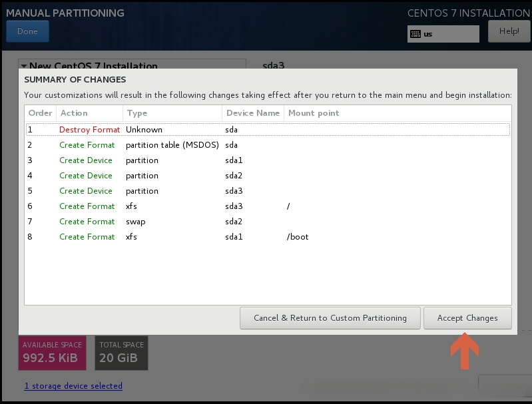The width and height of the screenshot is (532, 404).
Task: Sort by the Type column header
Action: coord(172,113)
